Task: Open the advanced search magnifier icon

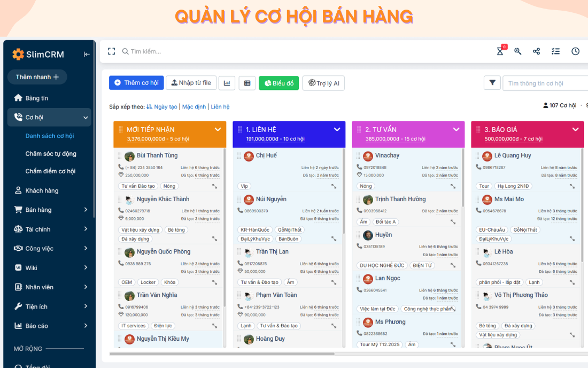Action: tap(517, 51)
